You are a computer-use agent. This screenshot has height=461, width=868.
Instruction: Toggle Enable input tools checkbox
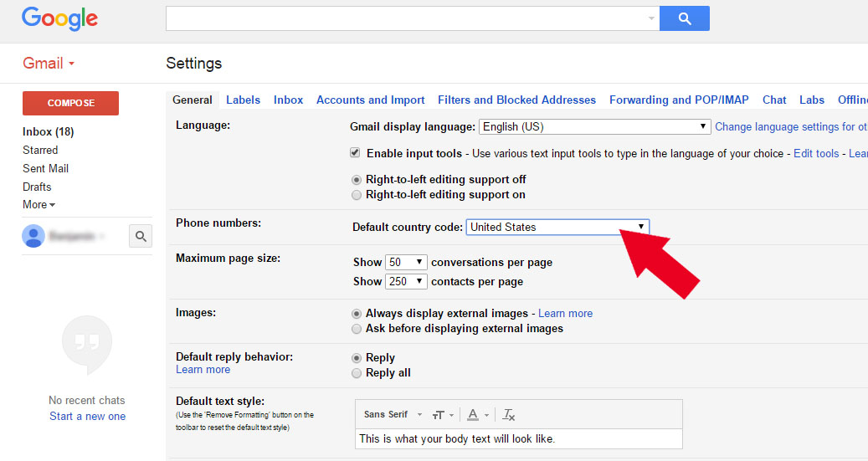355,153
